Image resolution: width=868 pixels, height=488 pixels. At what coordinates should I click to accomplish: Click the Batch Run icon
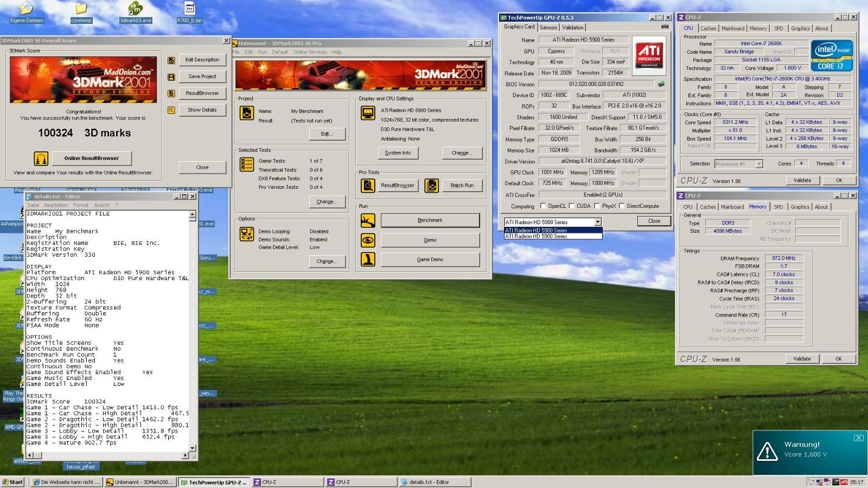click(432, 186)
